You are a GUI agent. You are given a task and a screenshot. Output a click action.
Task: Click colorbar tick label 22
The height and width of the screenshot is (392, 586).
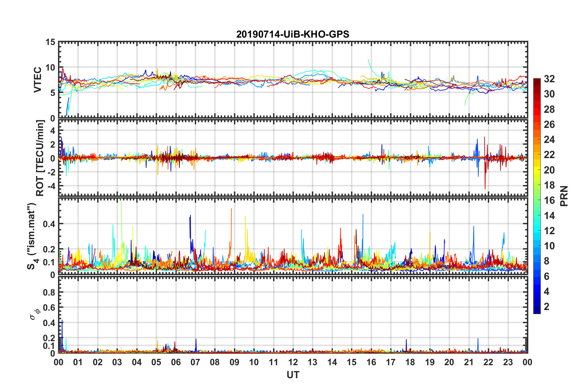click(x=549, y=155)
